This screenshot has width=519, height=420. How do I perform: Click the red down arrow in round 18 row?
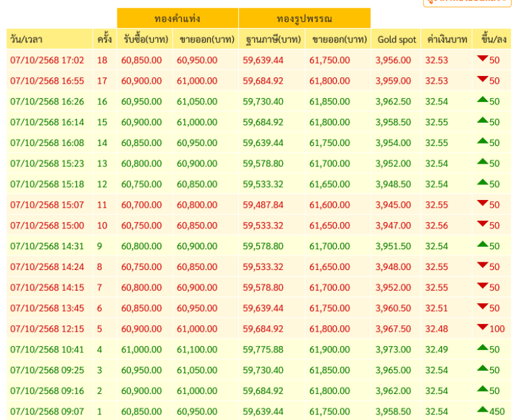[482, 59]
